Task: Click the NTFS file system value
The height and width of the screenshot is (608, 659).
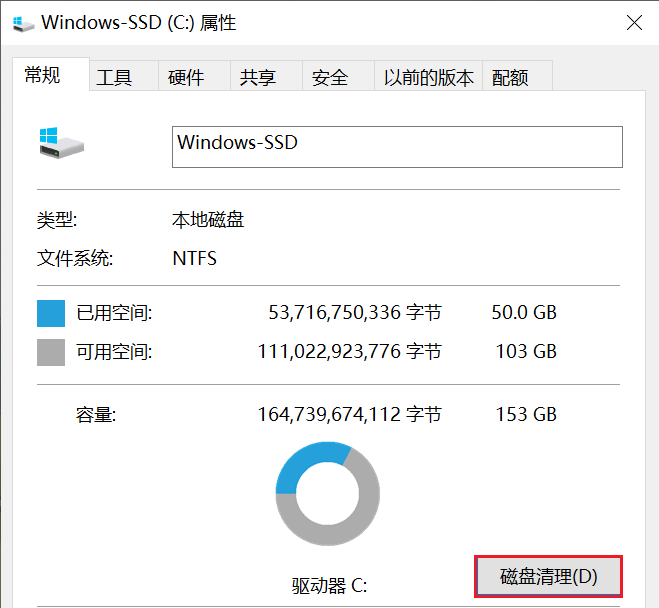Action: click(195, 259)
